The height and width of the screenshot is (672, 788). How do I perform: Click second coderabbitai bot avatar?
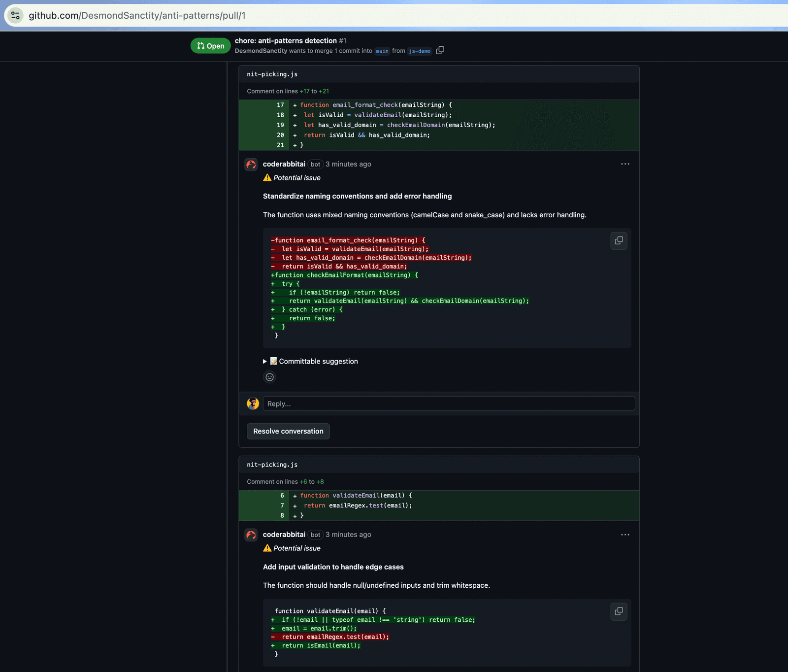251,535
